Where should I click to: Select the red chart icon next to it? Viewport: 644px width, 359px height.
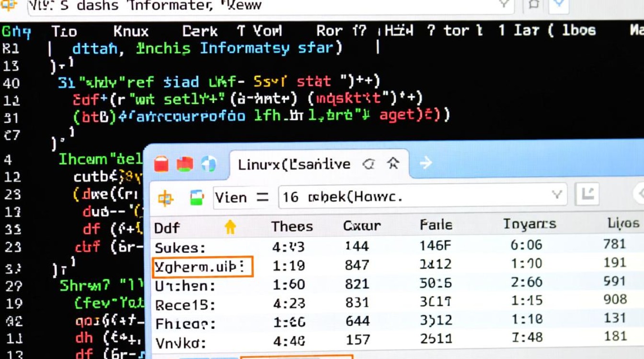point(184,163)
